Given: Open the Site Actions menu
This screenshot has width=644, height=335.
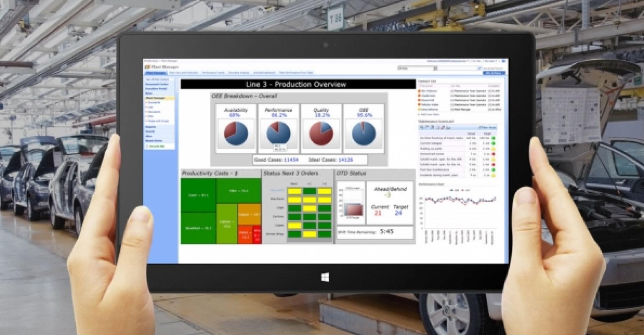Looking at the screenshot, I should pos(494,73).
